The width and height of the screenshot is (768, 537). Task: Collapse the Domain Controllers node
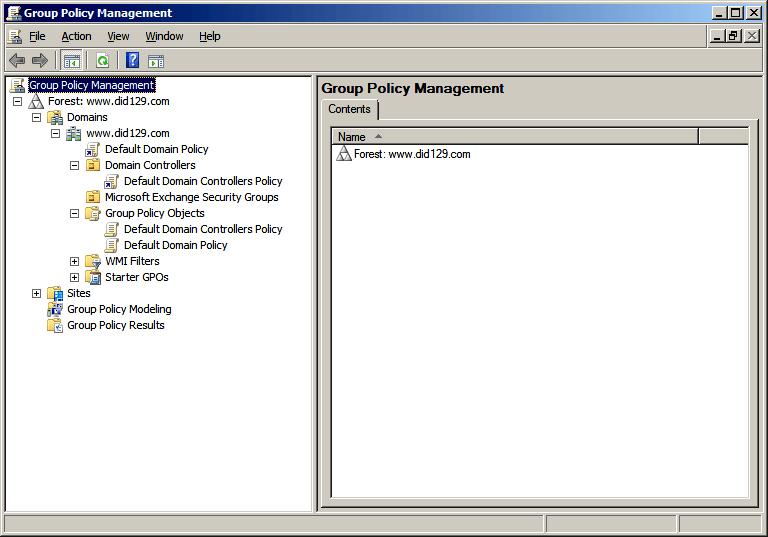point(74,166)
